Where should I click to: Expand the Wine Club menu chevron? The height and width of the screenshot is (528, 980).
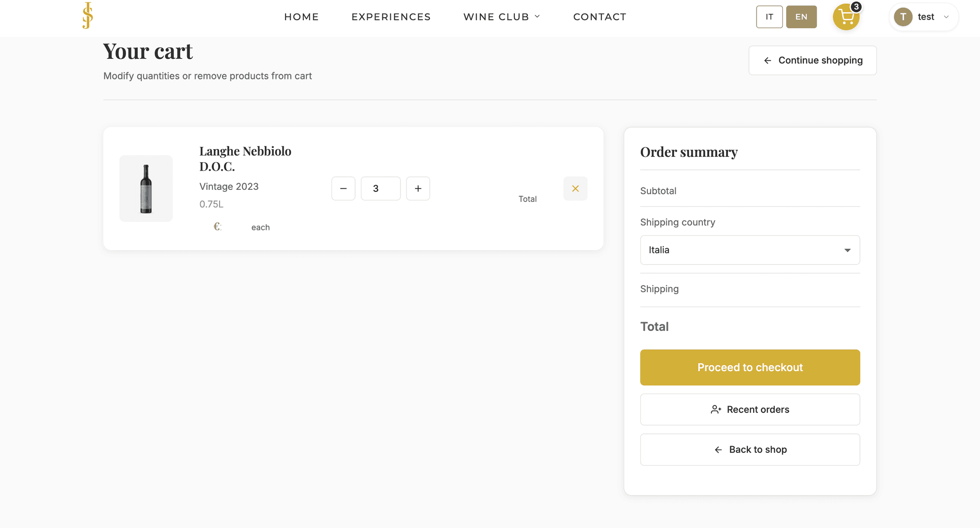click(x=537, y=17)
